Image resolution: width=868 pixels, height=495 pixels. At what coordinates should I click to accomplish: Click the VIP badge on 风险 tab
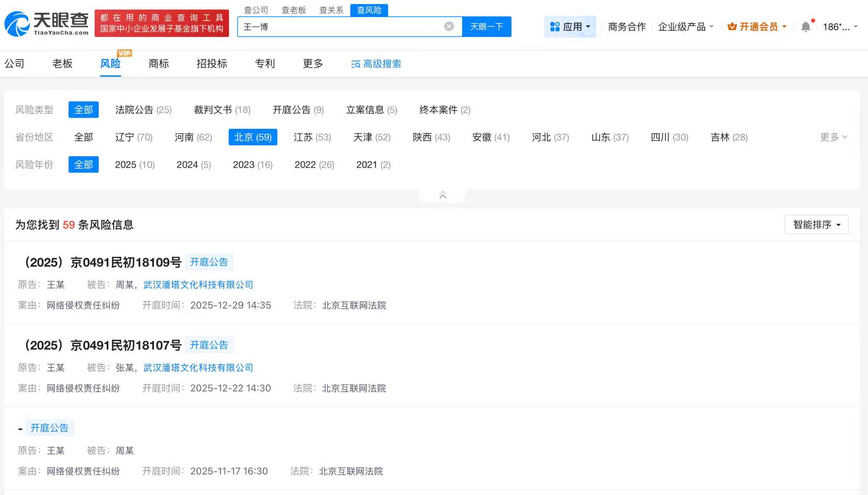(x=124, y=53)
